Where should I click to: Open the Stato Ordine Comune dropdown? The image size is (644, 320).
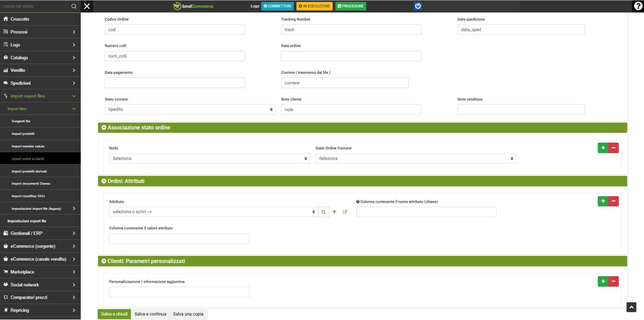click(415, 158)
